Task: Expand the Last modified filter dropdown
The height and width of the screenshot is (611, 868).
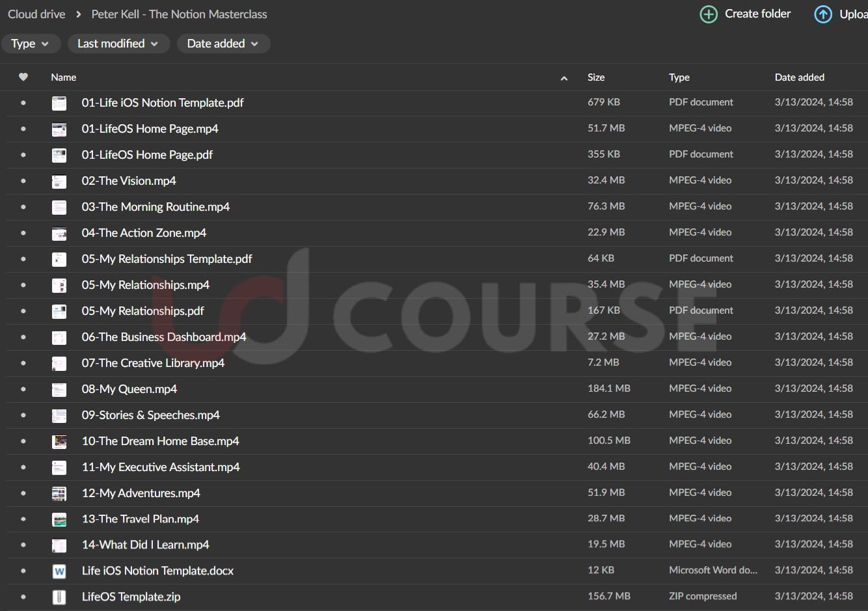Action: pyautogui.click(x=118, y=44)
